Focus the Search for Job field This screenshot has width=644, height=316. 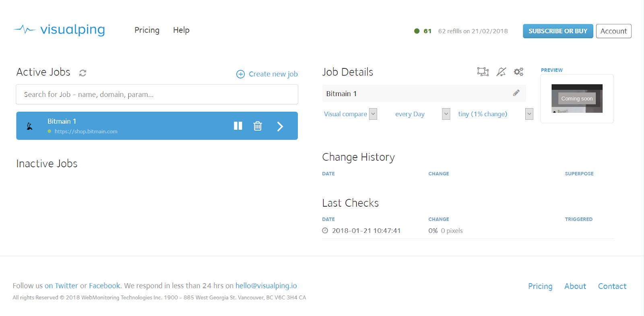click(157, 94)
